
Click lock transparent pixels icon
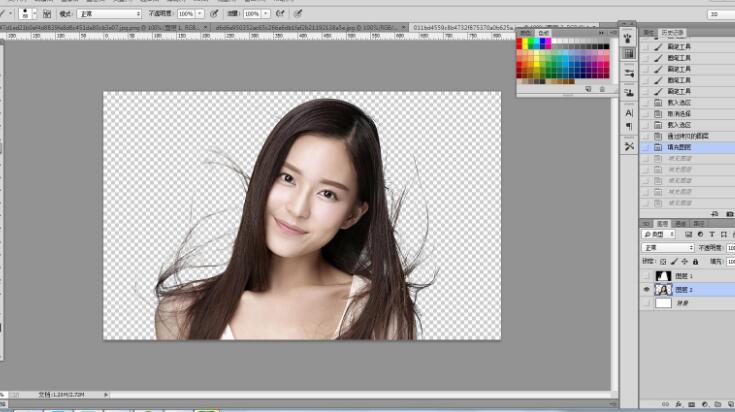point(663,262)
